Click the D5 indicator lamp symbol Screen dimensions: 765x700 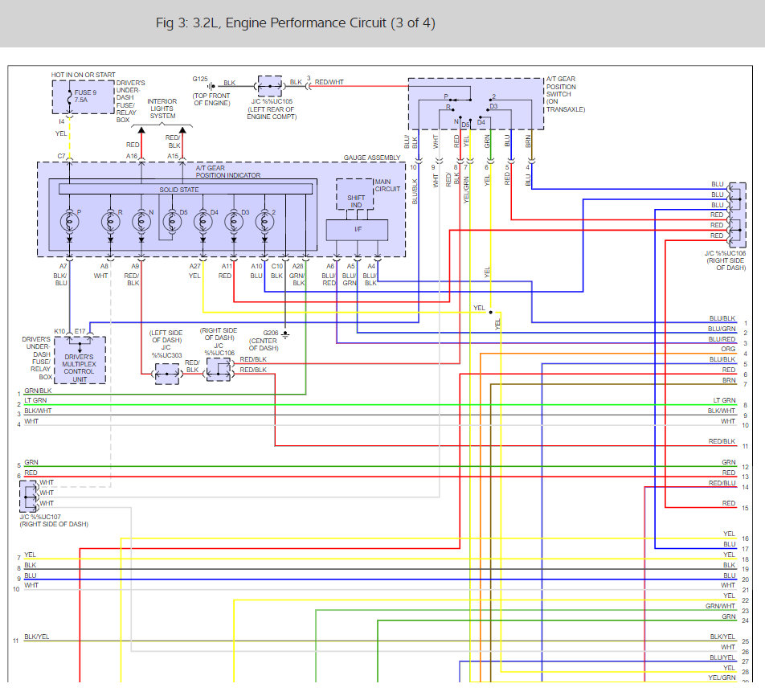pos(172,222)
